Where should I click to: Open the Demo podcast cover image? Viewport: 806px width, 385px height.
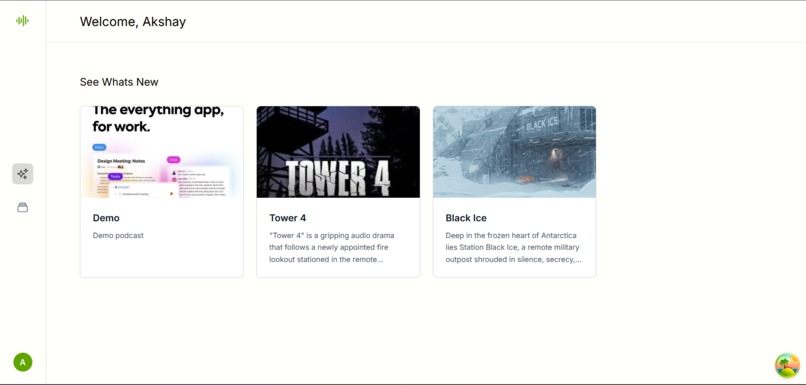pos(162,152)
